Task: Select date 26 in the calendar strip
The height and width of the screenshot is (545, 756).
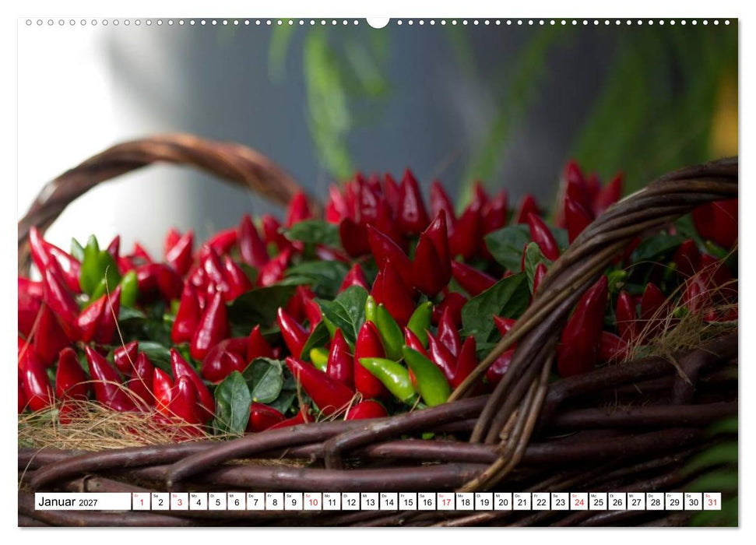Action: tap(617, 501)
